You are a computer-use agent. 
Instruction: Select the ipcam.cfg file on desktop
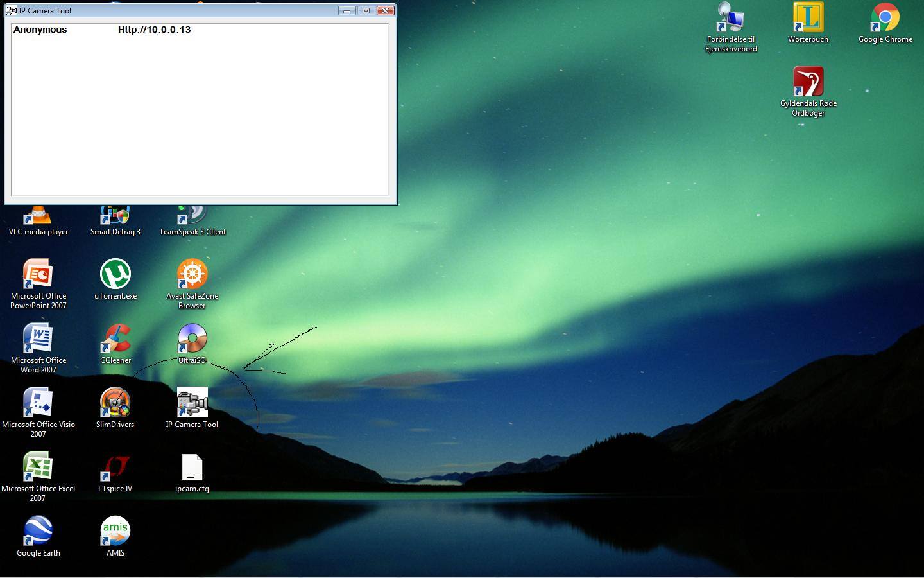pyautogui.click(x=192, y=468)
